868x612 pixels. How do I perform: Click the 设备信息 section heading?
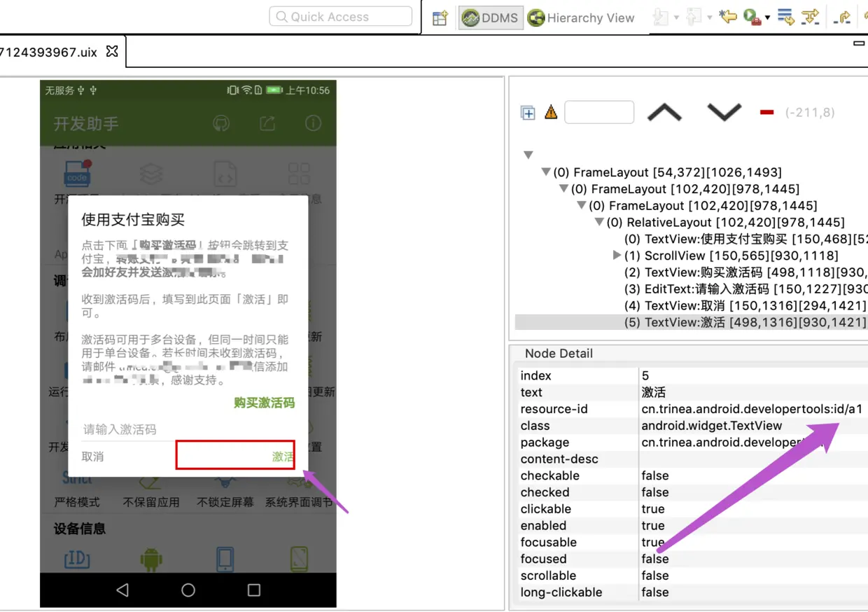point(80,529)
